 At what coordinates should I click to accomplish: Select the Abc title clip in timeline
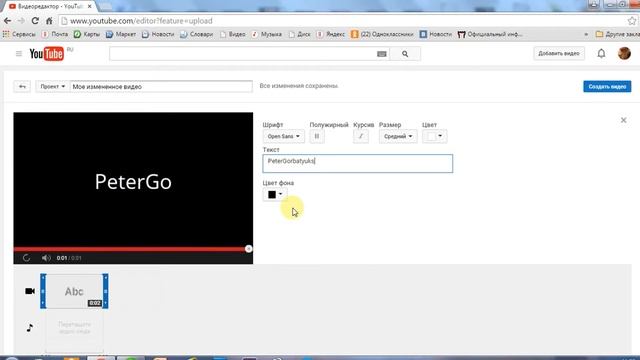pyautogui.click(x=74, y=291)
